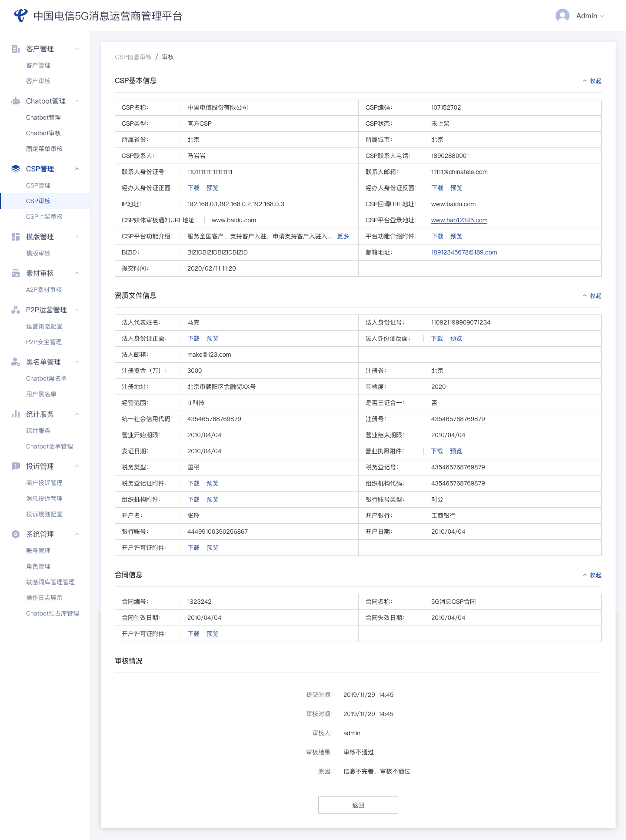Click the 统计服务 bar chart icon
Viewport: 626px width, 840px height.
point(16,414)
